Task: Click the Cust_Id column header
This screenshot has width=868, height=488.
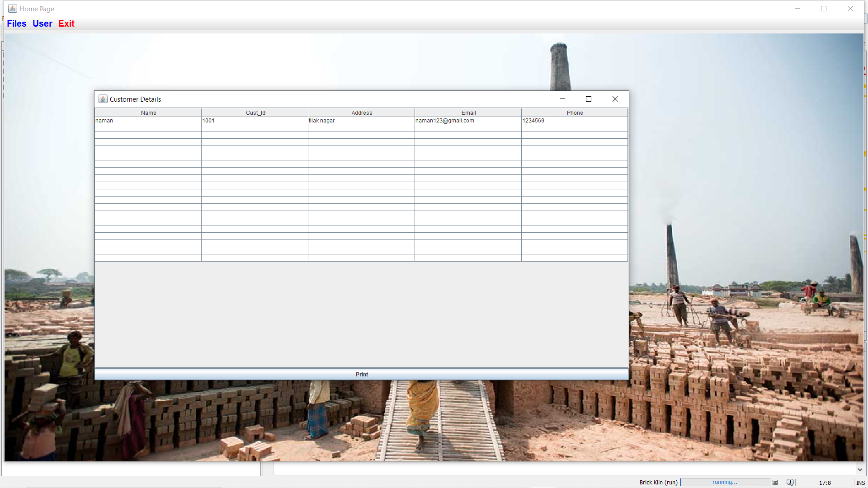Action: coord(255,113)
